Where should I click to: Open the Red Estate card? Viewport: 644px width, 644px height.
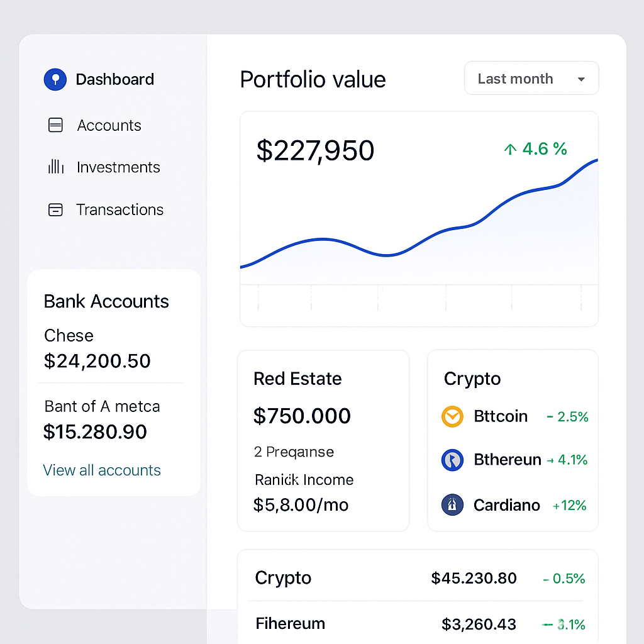click(x=323, y=440)
